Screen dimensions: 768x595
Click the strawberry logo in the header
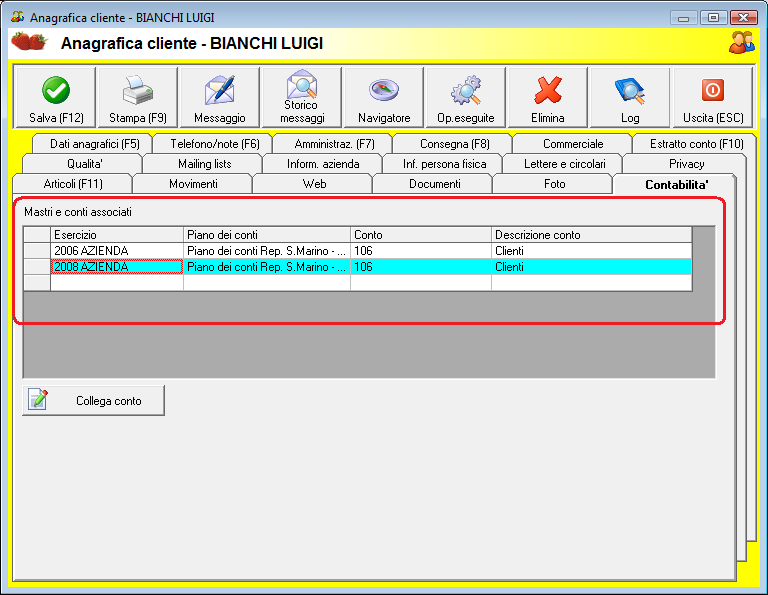click(29, 42)
